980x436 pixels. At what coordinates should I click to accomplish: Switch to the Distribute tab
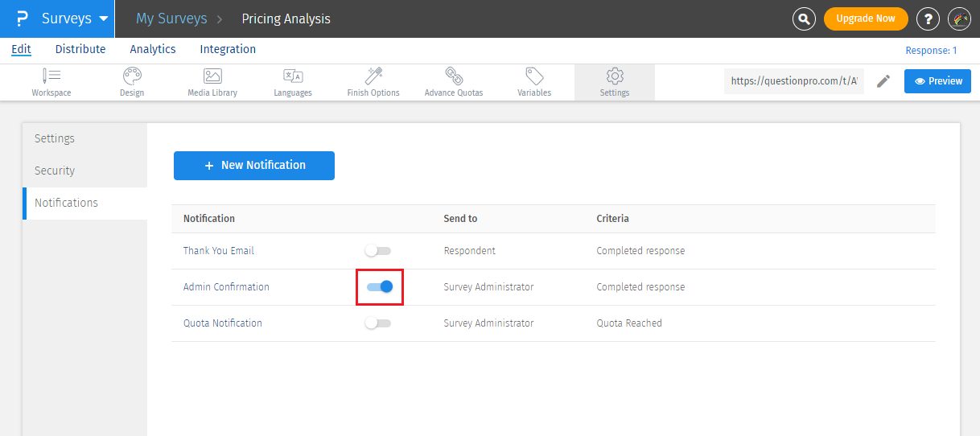tap(80, 49)
